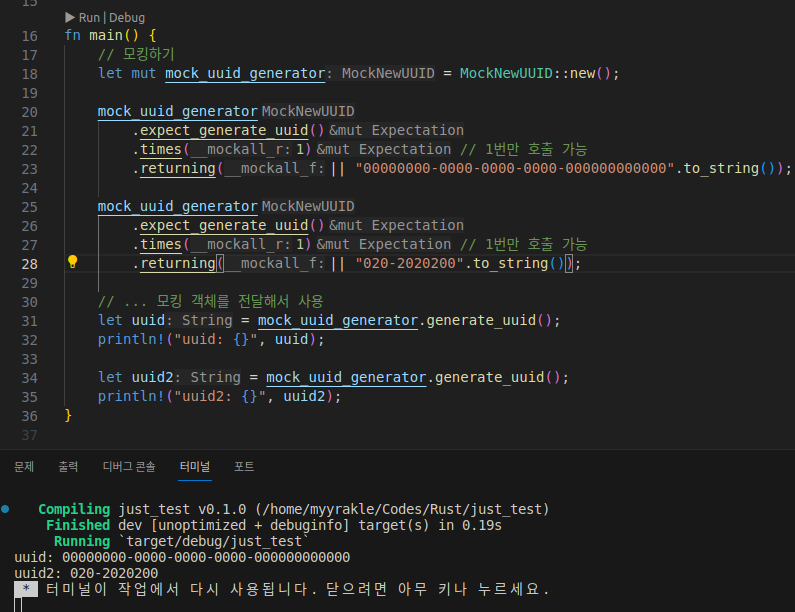Open the 출력 panel tab
795x612 pixels.
click(68, 466)
